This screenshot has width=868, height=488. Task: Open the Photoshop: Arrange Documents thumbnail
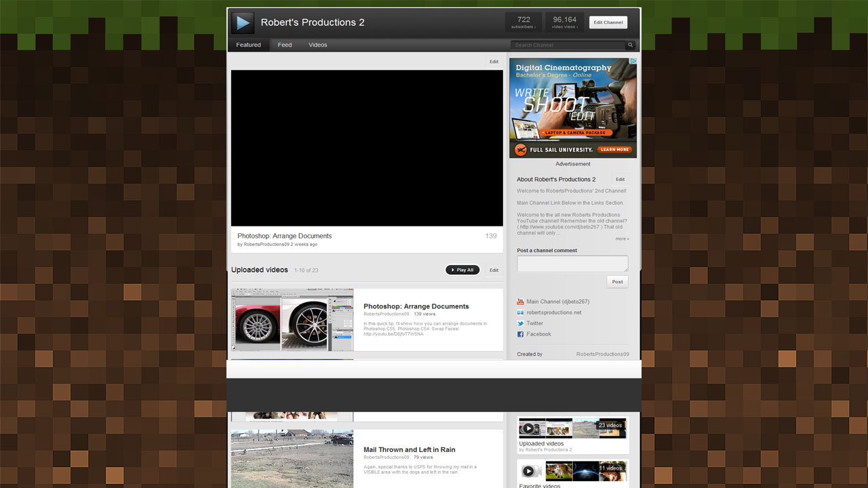pyautogui.click(x=292, y=320)
